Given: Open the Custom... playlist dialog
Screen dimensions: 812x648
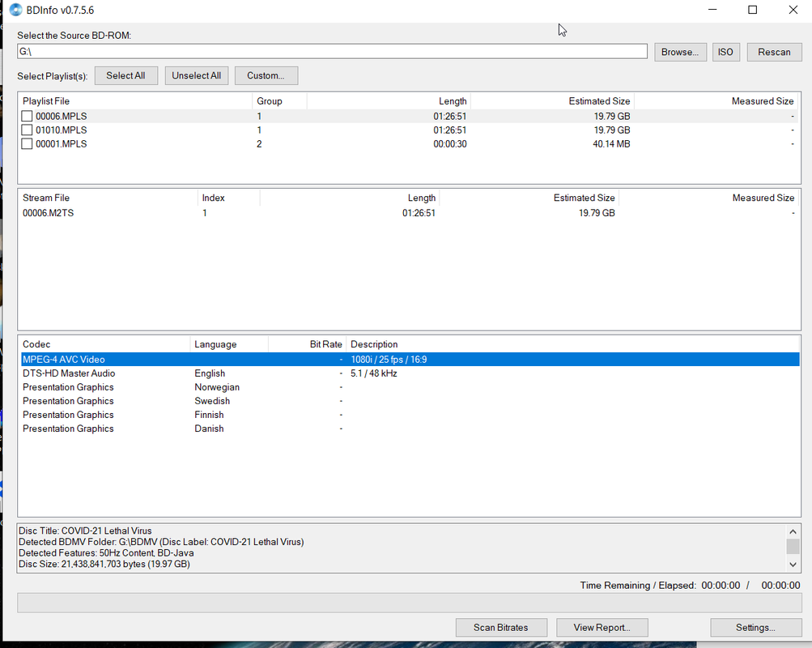Looking at the screenshot, I should (266, 75).
